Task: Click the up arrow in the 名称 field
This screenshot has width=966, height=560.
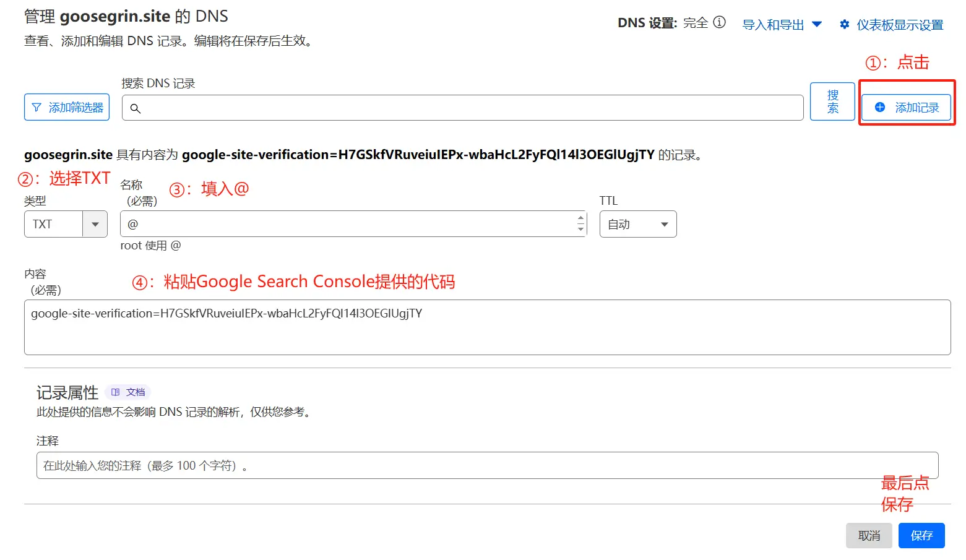Action: pos(580,218)
